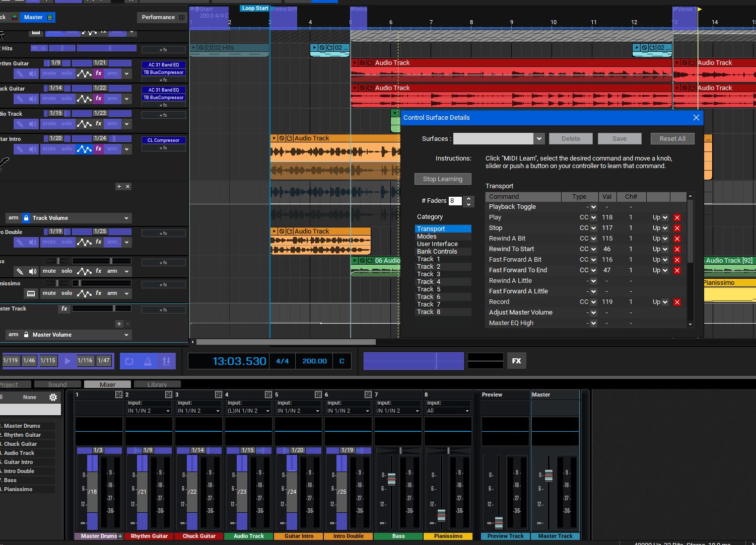
Task: Open fx for Guitar Intro track
Action: click(x=99, y=148)
